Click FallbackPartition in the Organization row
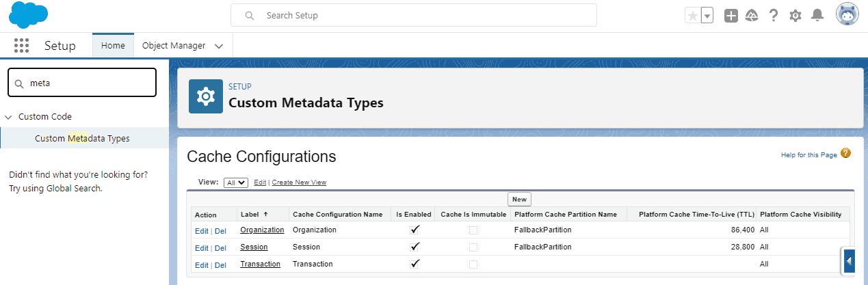Image resolution: width=868 pixels, height=285 pixels. [x=542, y=230]
